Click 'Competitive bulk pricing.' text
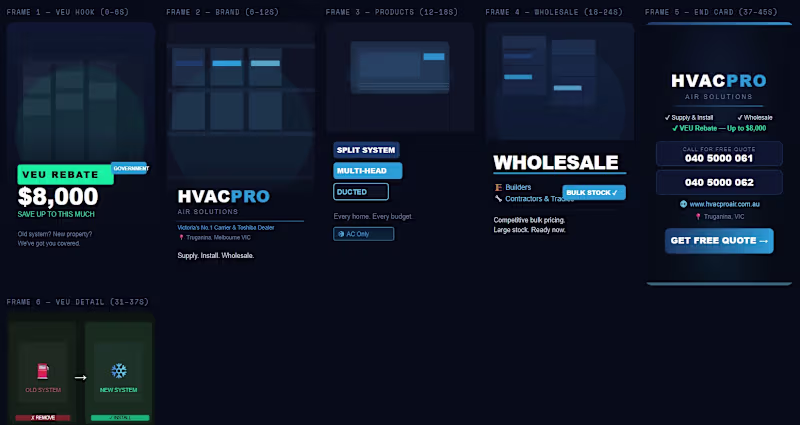The width and height of the screenshot is (800, 425). point(529,220)
